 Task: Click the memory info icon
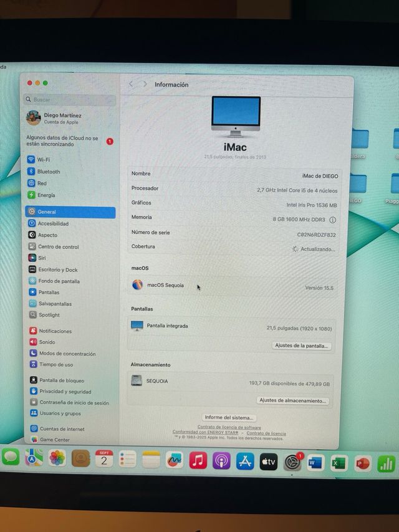pos(332,220)
